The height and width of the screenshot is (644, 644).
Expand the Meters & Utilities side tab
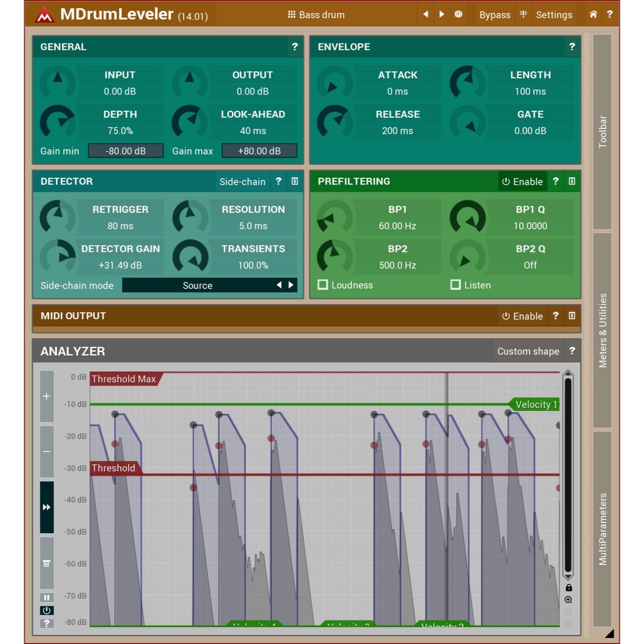[602, 331]
